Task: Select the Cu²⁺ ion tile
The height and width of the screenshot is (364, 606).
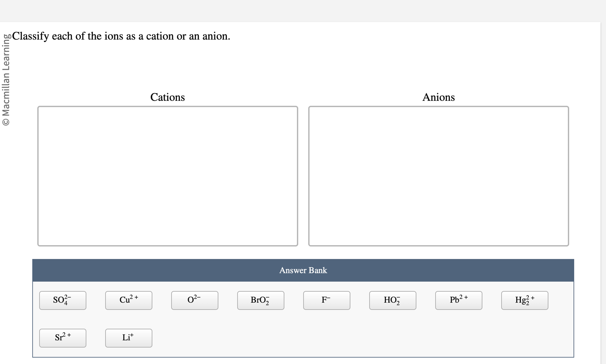Action: [128, 300]
